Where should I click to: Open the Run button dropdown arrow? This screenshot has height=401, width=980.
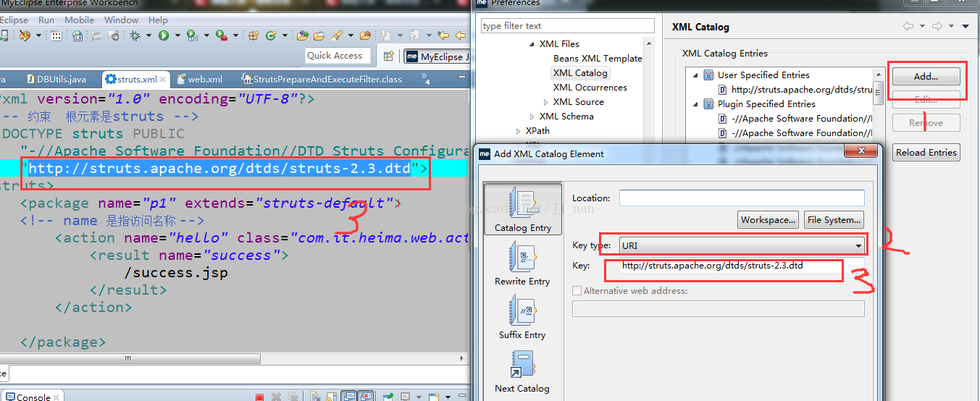pos(177,35)
